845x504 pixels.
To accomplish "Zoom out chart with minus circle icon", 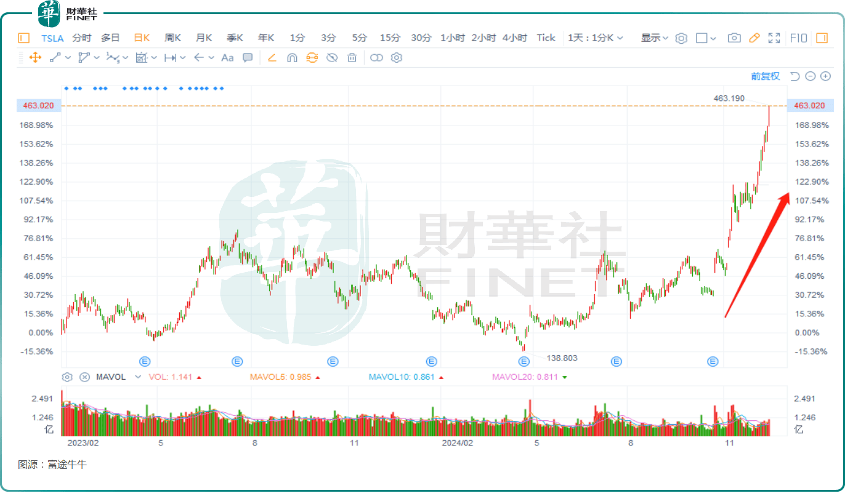I will pyautogui.click(x=811, y=76).
